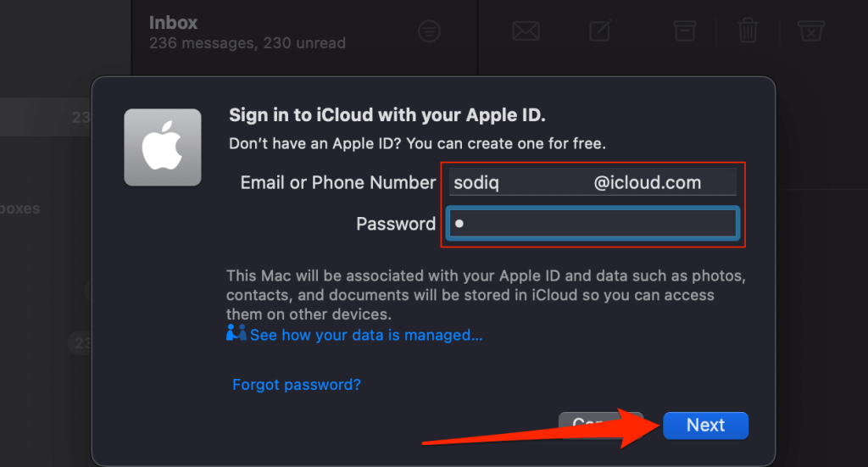The width and height of the screenshot is (868, 467).
Task: Select the highlighted sidebar mailbox row
Action: point(46,117)
